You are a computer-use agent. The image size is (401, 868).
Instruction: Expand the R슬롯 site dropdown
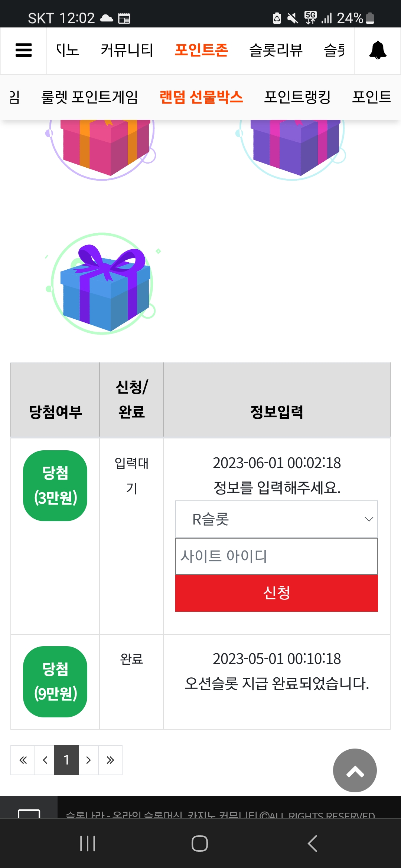277,519
